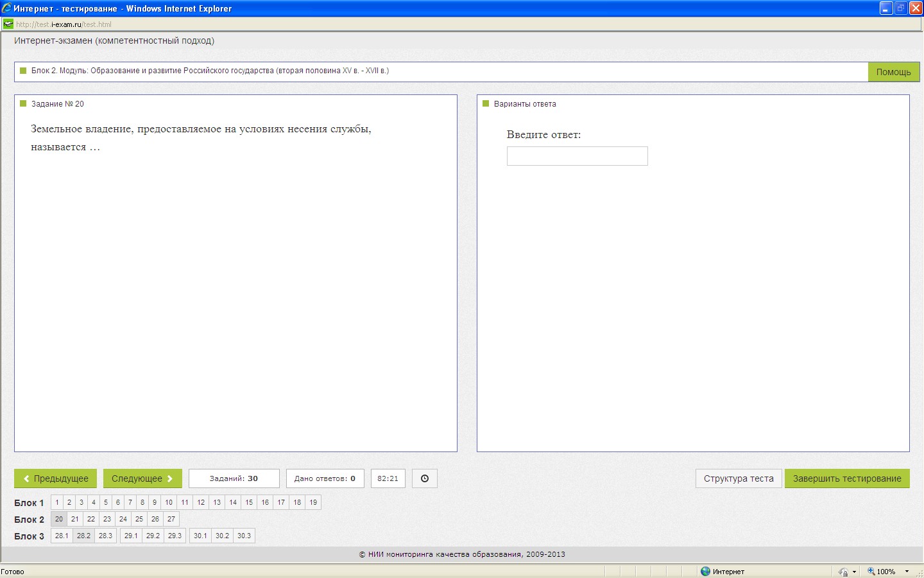Screen dimensions: 924x578
Task: Select task 29.2 in Блок 3
Action: [x=153, y=536]
